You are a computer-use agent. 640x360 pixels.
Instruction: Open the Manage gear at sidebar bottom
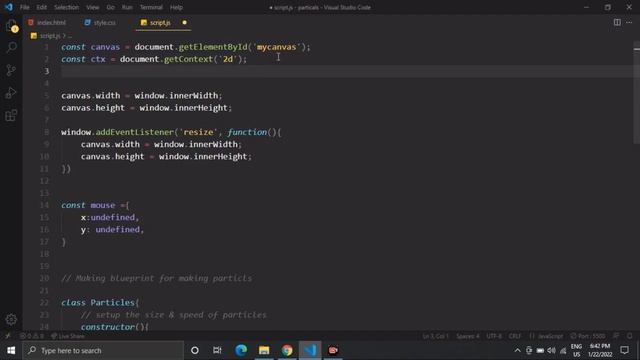[11, 320]
